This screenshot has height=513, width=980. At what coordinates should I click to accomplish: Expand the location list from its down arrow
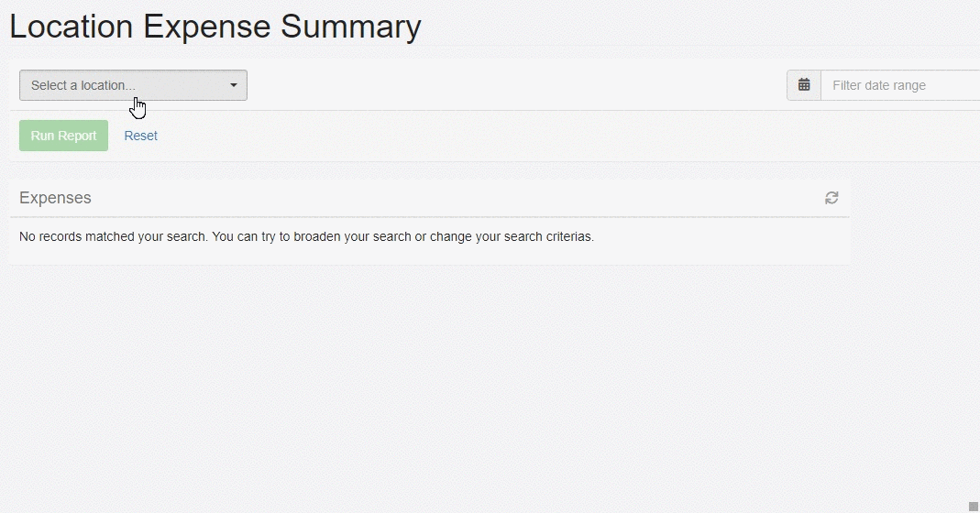click(233, 85)
